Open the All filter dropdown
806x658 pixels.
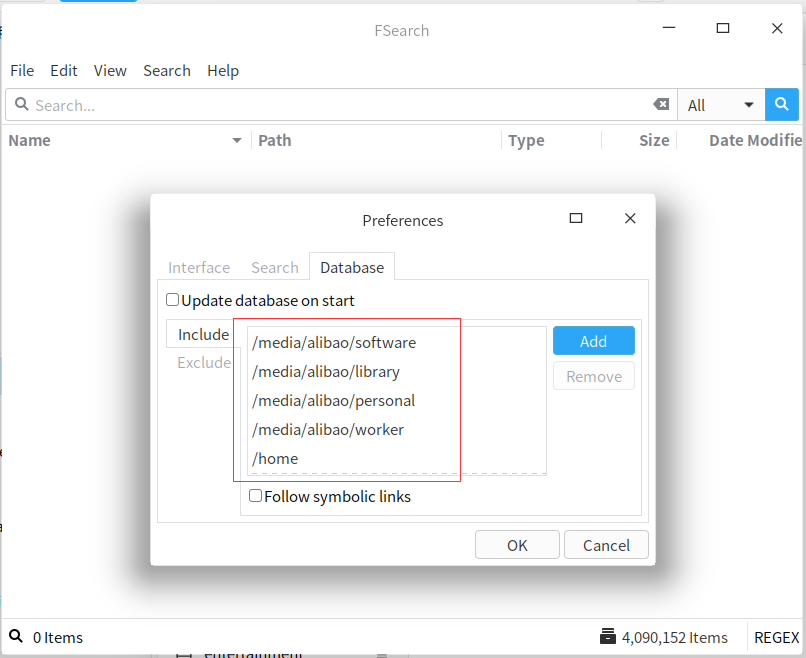pos(721,105)
